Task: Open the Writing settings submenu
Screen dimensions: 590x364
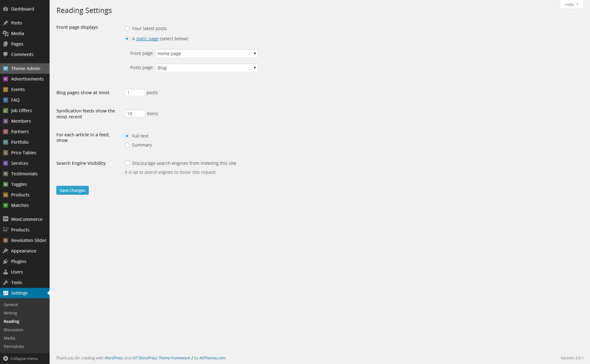Action: point(11,313)
